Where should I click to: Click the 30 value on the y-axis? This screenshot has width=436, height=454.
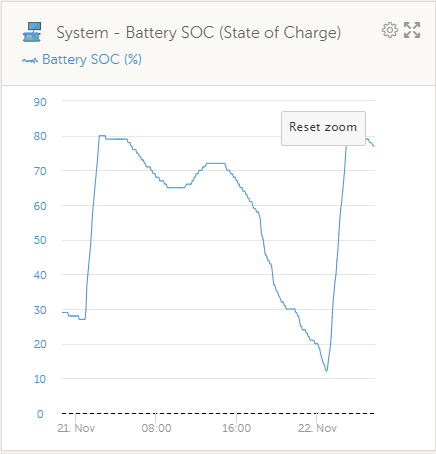point(40,310)
